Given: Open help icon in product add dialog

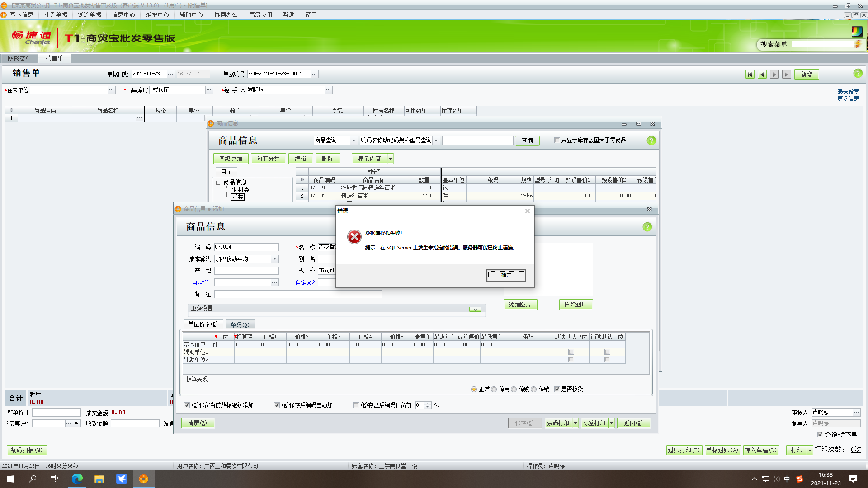Looking at the screenshot, I should 647,227.
